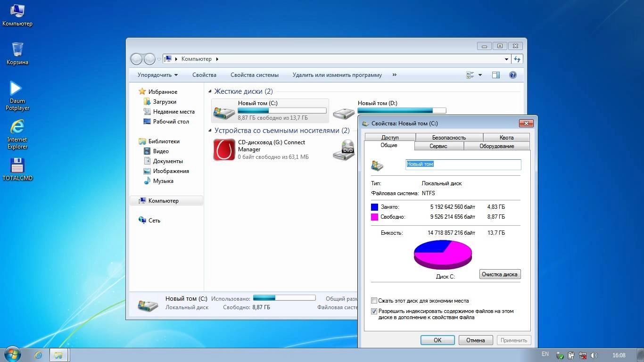The width and height of the screenshot is (644, 362).
Task: Open the Документы library
Action: point(163,161)
